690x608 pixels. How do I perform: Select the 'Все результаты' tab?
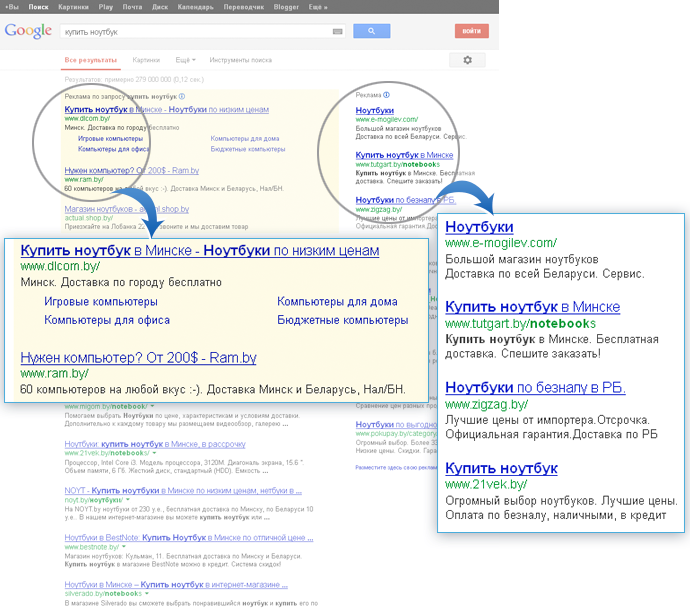[x=91, y=60]
